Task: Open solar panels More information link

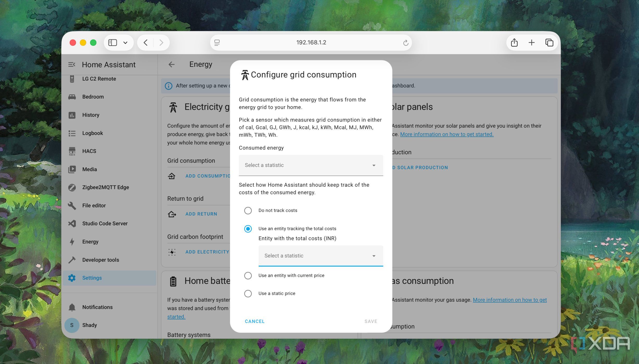Action: [x=447, y=134]
